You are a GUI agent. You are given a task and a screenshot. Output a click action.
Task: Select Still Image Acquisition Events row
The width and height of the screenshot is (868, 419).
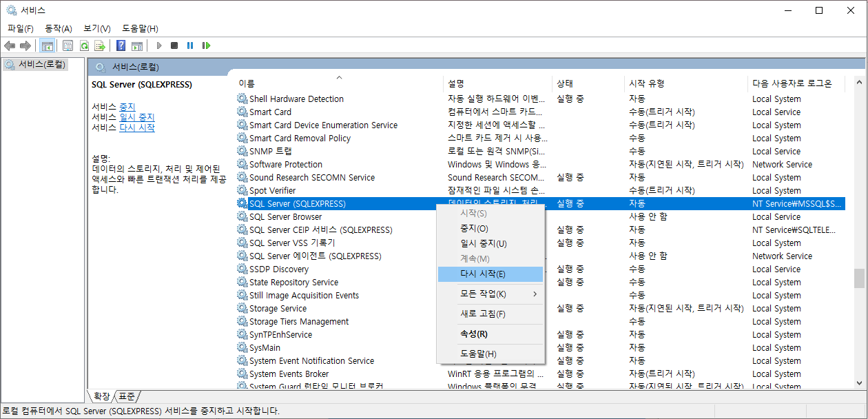pyautogui.click(x=540, y=295)
